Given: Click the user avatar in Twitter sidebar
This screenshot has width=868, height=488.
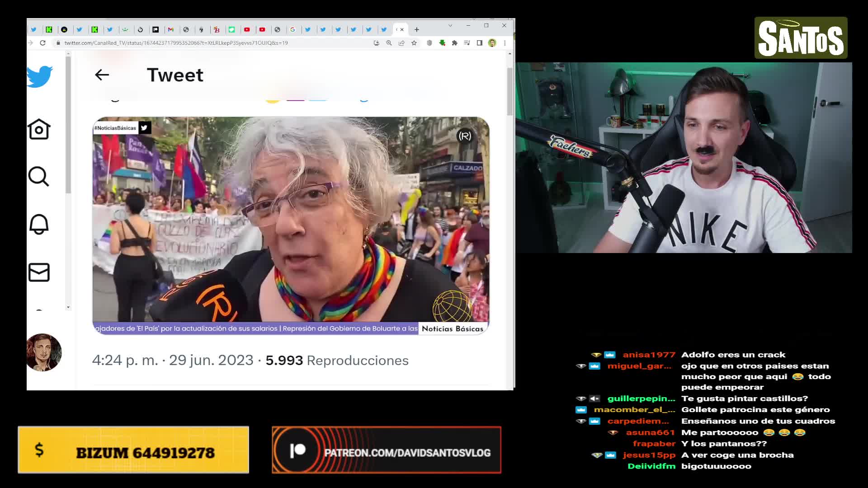Looking at the screenshot, I should [43, 352].
